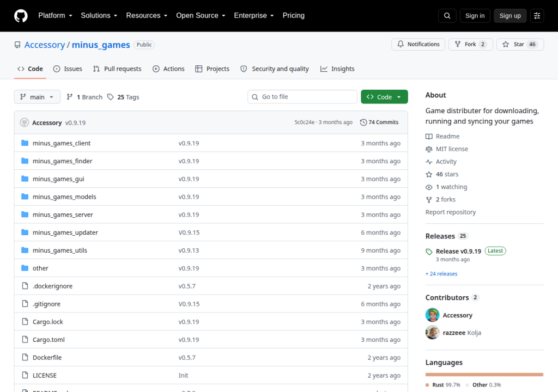Click the Dockerfile file icon
The height and width of the screenshot is (392, 558).
[x=25, y=357]
